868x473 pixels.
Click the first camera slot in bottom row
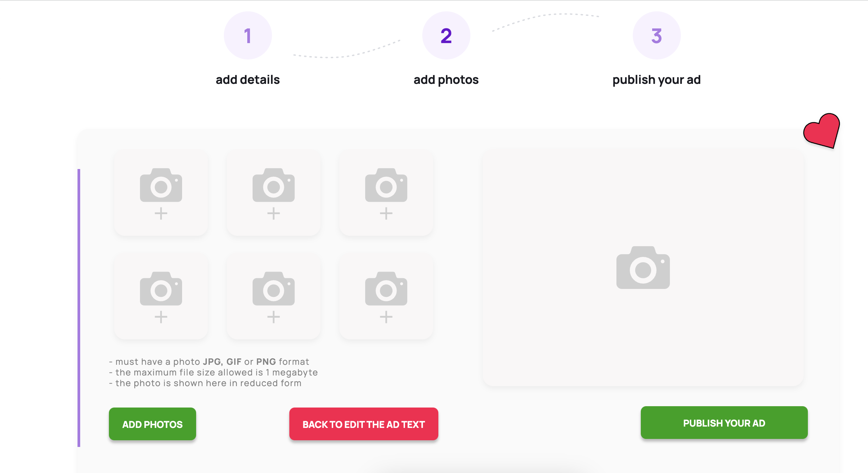pyautogui.click(x=161, y=296)
